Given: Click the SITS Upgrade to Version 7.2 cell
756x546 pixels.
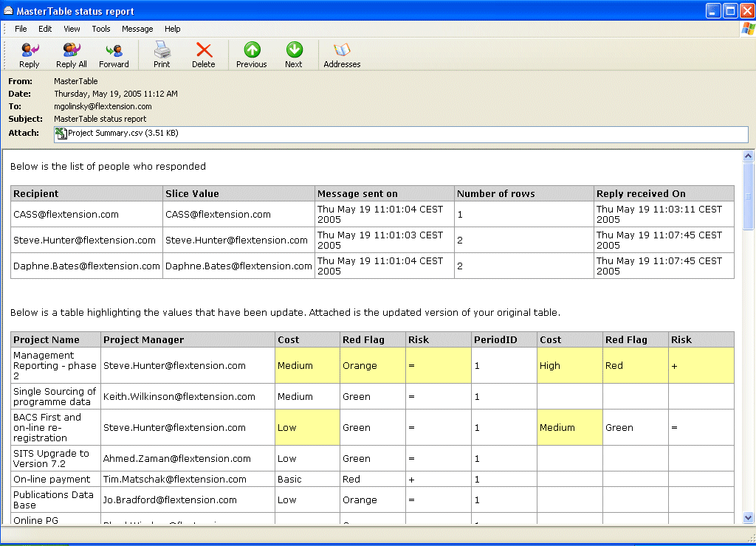Looking at the screenshot, I should coord(55,459).
